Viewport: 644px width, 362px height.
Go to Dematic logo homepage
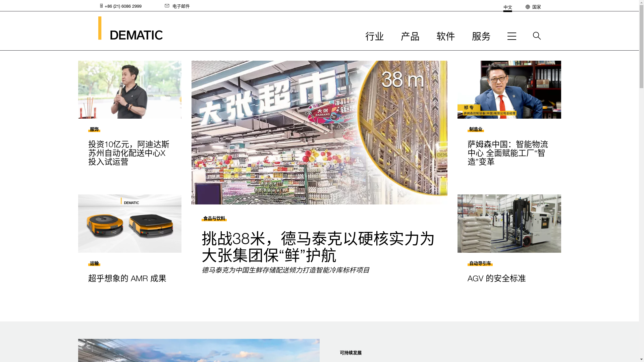point(130,28)
